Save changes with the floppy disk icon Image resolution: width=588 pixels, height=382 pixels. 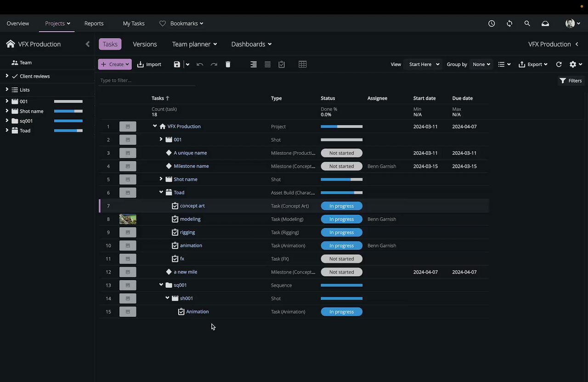pyautogui.click(x=177, y=64)
